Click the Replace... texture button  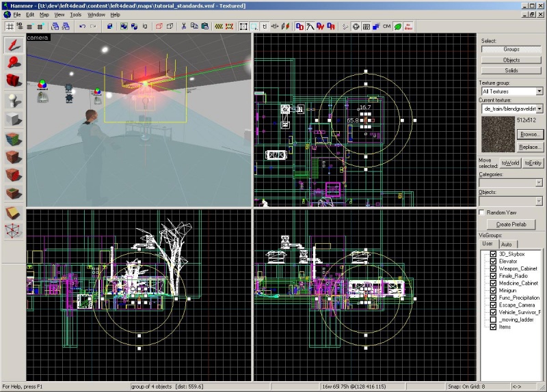[x=530, y=147]
